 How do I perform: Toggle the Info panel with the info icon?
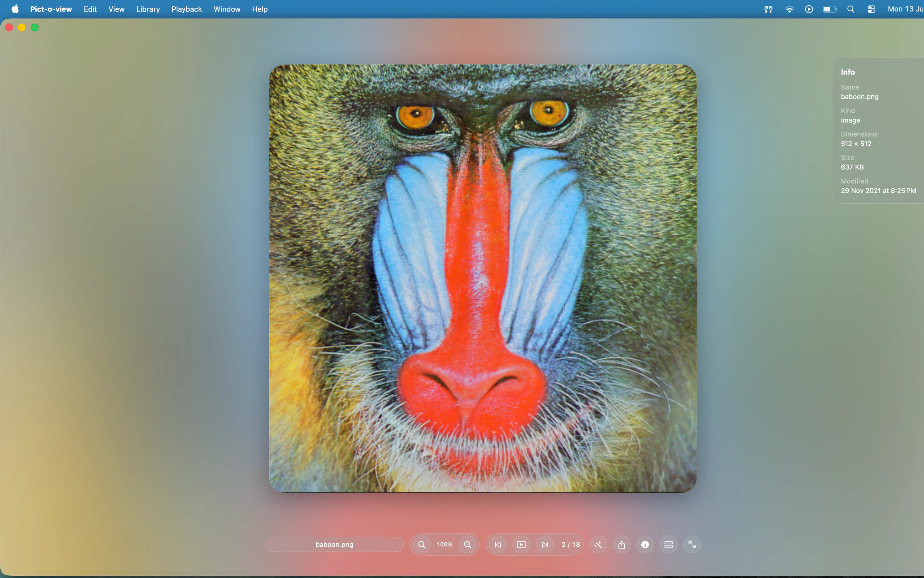pyautogui.click(x=645, y=544)
